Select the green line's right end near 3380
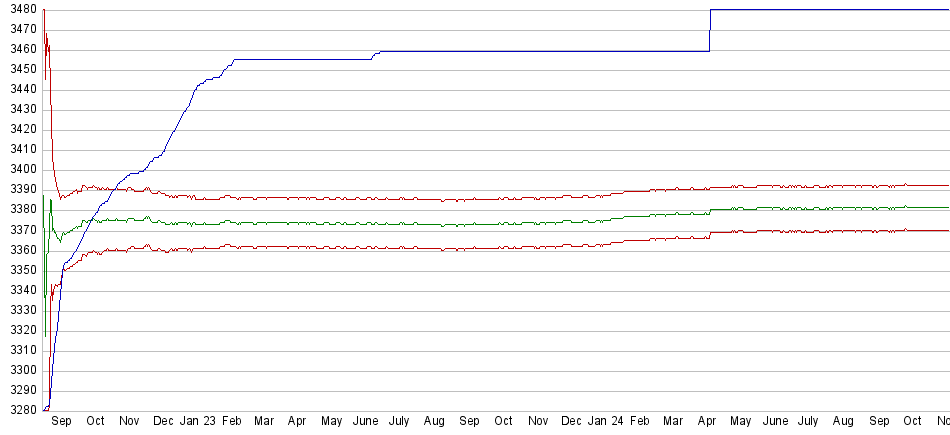The image size is (950, 435). pyautogui.click(x=946, y=208)
